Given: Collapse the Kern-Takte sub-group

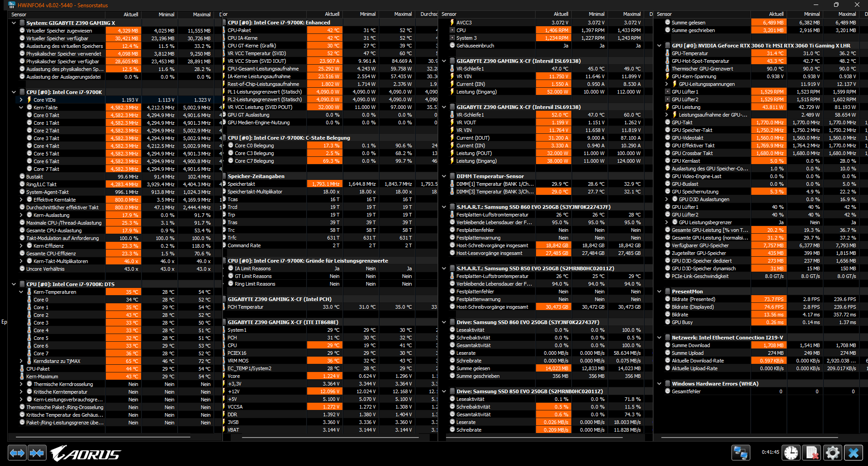Looking at the screenshot, I should (x=21, y=108).
